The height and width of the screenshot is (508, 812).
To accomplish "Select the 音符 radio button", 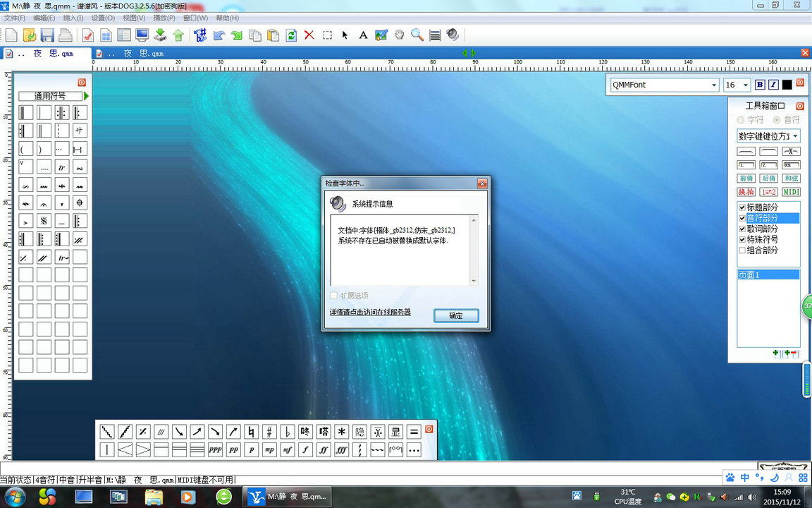I will coord(776,120).
